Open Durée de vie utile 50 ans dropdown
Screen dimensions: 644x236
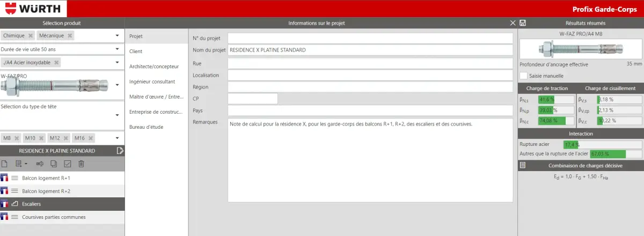pos(117,49)
